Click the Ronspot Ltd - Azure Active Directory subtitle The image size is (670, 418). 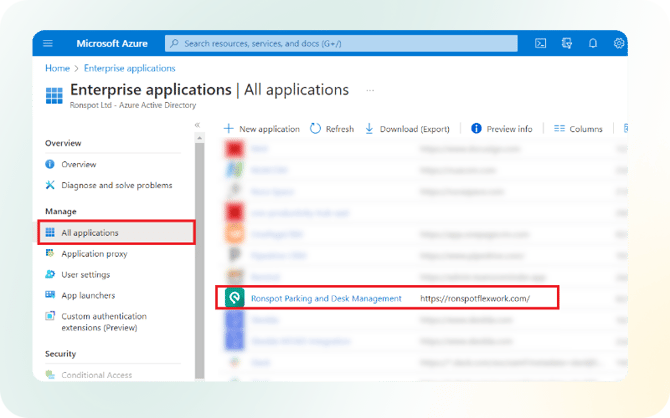point(133,105)
